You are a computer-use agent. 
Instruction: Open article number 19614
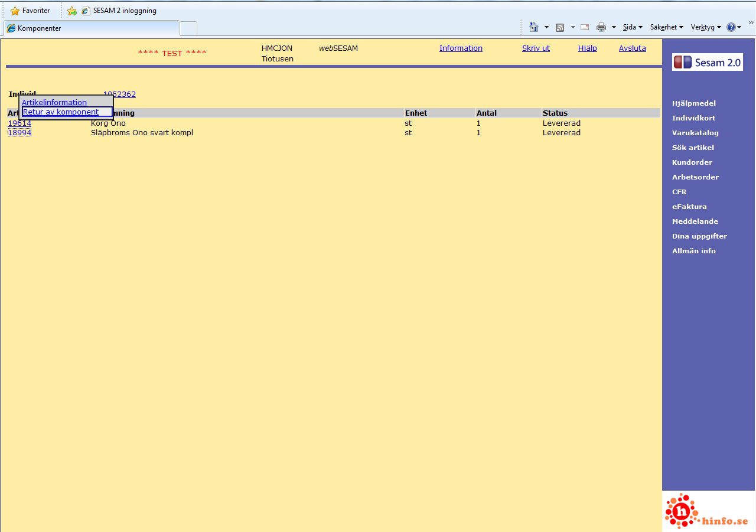pos(19,123)
